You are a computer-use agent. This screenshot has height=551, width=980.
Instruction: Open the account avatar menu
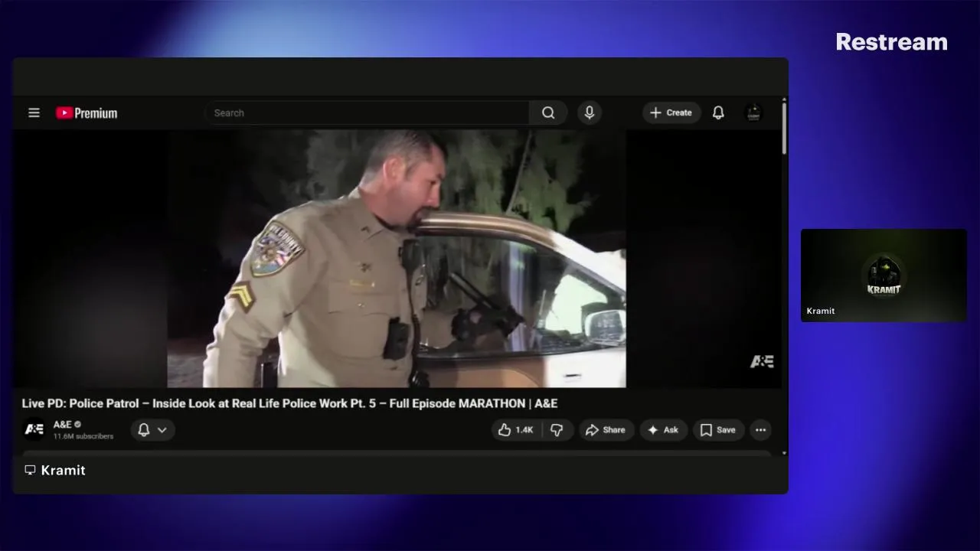pos(753,112)
